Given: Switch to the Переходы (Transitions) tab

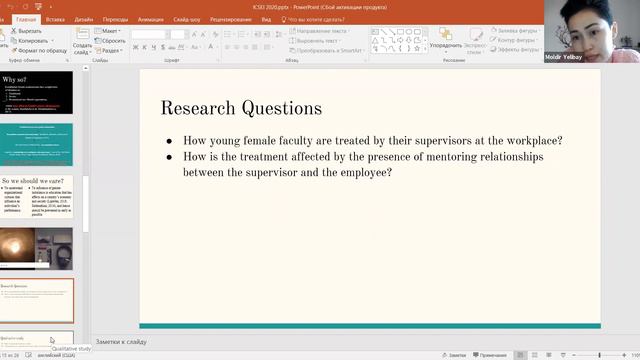Looking at the screenshot, I should [115, 19].
